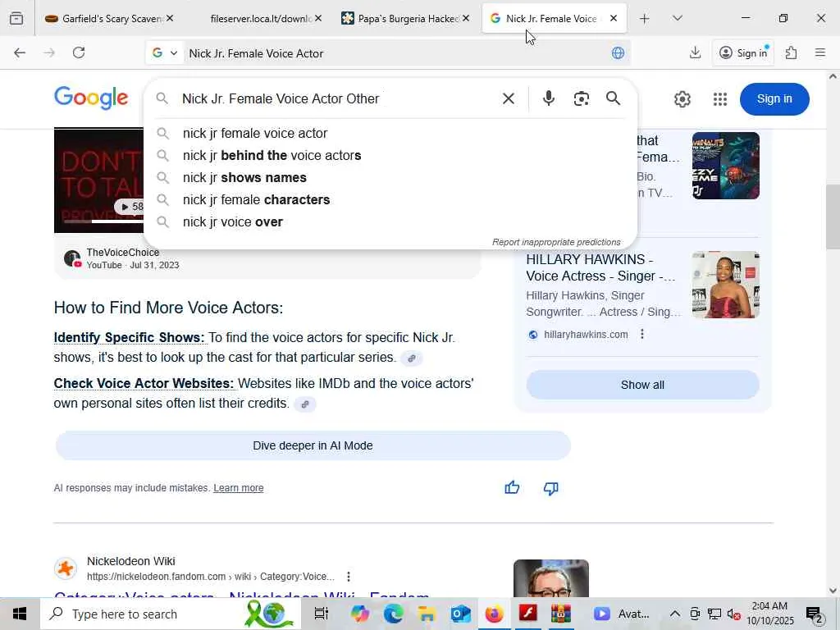Open Google quick settings gear
The image size is (840, 630).
point(682,99)
